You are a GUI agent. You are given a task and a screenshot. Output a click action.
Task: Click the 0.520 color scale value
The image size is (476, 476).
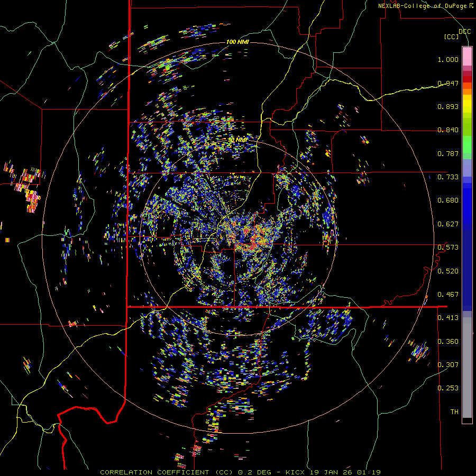pos(448,270)
